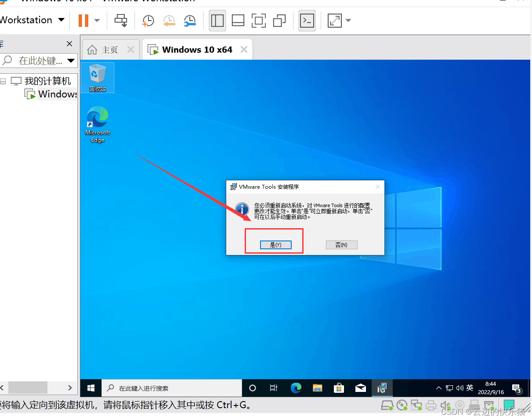Open the Microsoft Edge desktop shortcut

coord(98,125)
